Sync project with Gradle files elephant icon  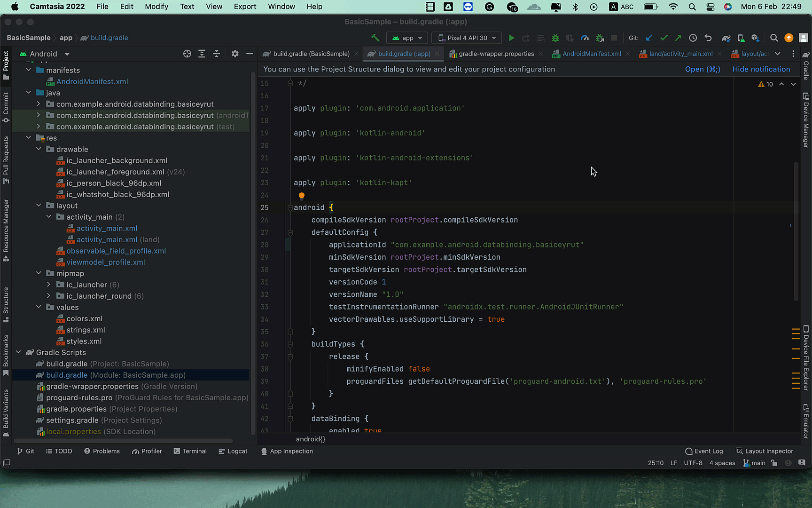pyautogui.click(x=726, y=38)
